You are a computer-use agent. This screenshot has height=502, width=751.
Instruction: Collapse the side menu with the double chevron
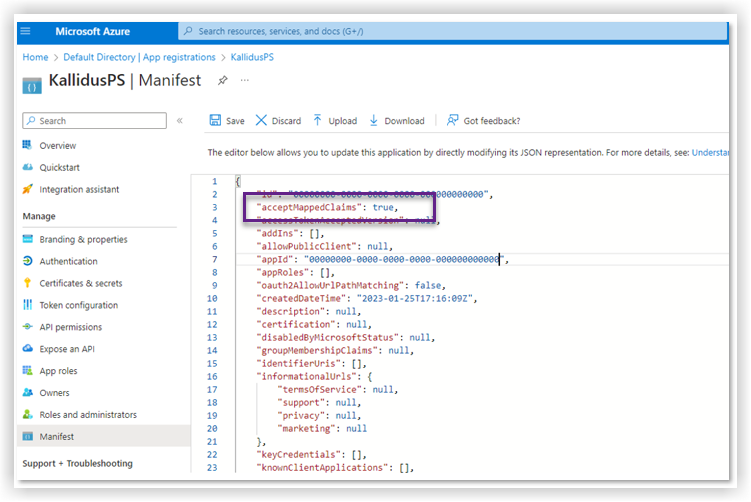(180, 121)
